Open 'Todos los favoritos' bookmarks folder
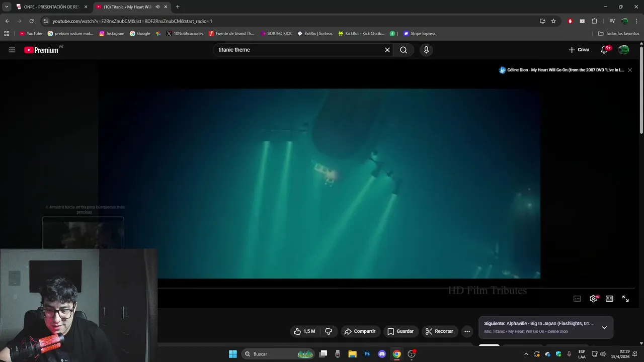Image resolution: width=644 pixels, height=362 pixels. [x=618, y=34]
